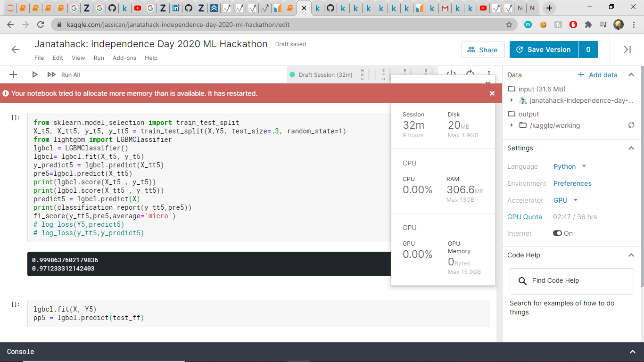Open the File menu
The image size is (644, 362).
[x=39, y=58]
